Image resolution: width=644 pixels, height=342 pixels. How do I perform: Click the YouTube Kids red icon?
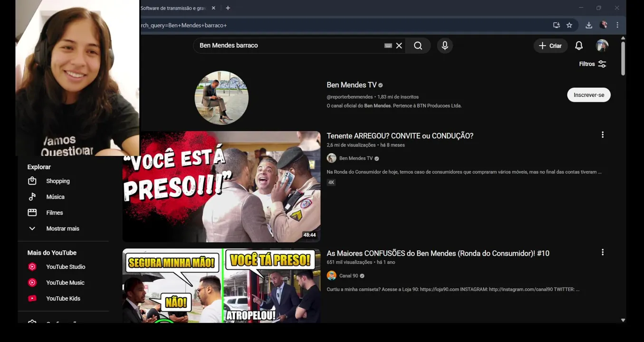pos(32,298)
